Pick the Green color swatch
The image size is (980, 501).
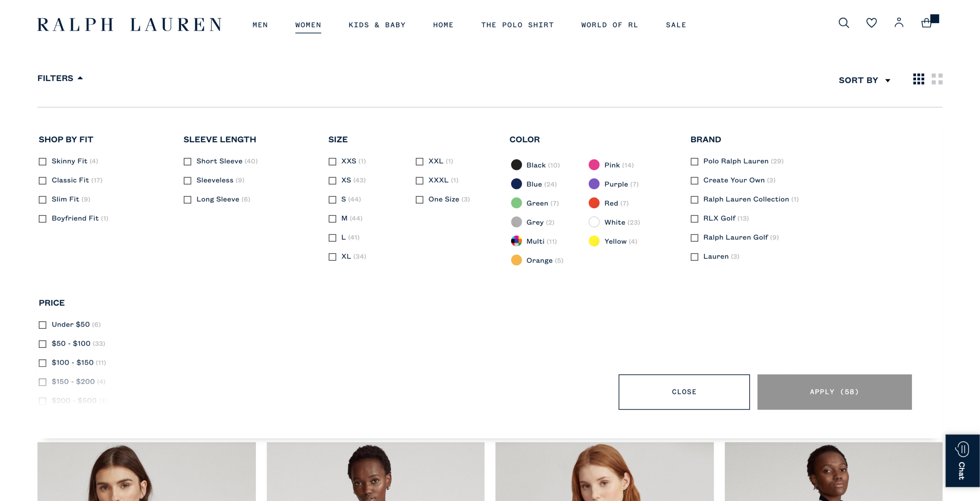pos(516,203)
